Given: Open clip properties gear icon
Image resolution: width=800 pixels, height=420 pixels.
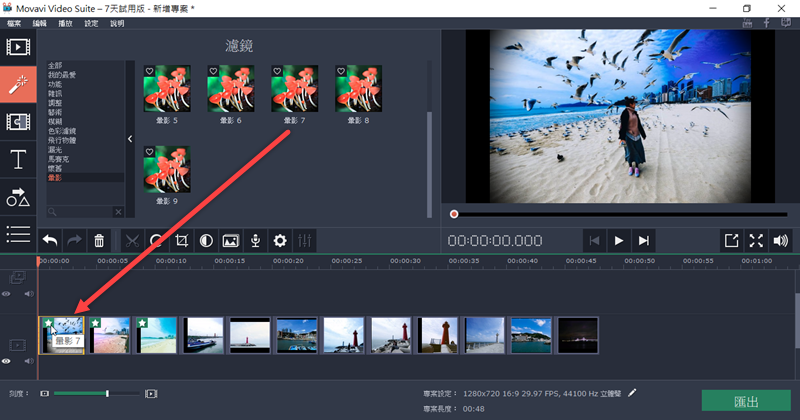Looking at the screenshot, I should [x=280, y=241].
